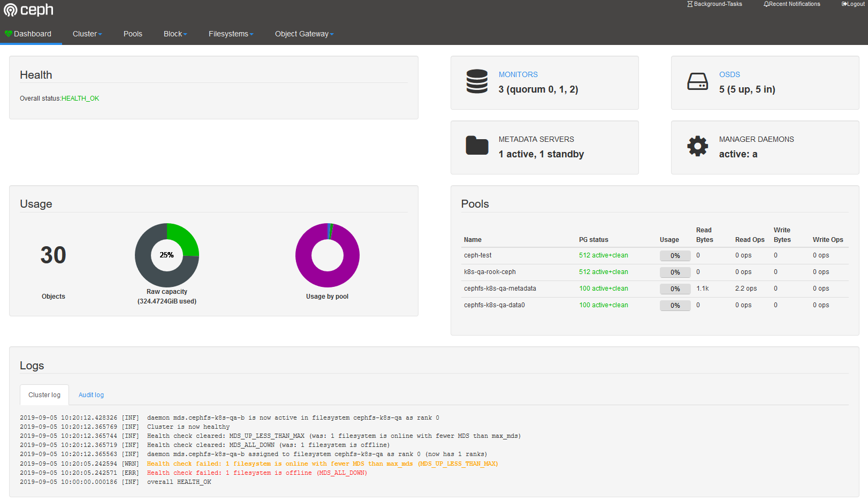Click ceph-test's 512 active+clean PG status
The height and width of the screenshot is (501, 868).
[604, 255]
